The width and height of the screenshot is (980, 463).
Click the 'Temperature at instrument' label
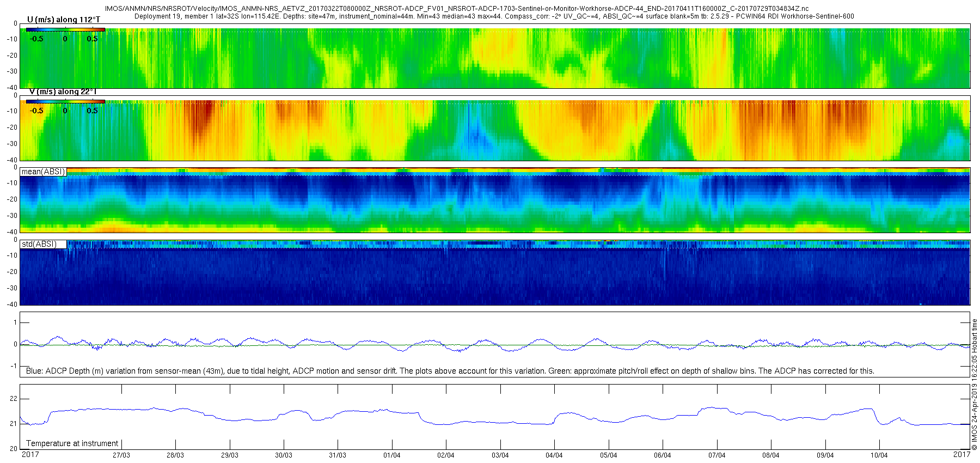pos(72,443)
